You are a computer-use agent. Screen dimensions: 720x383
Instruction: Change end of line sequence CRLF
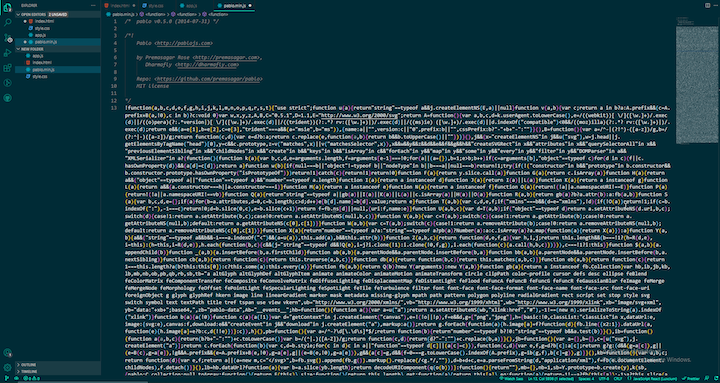coord(618,378)
